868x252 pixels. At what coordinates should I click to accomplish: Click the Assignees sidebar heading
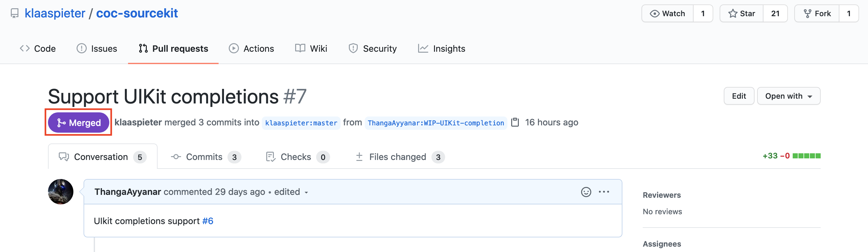point(661,244)
